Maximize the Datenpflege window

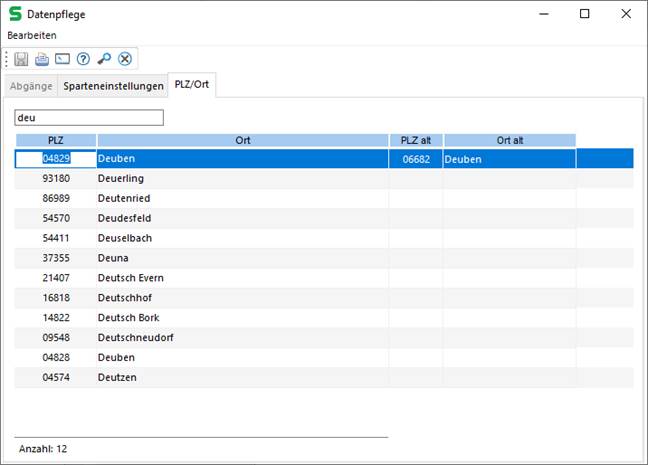[x=585, y=14]
